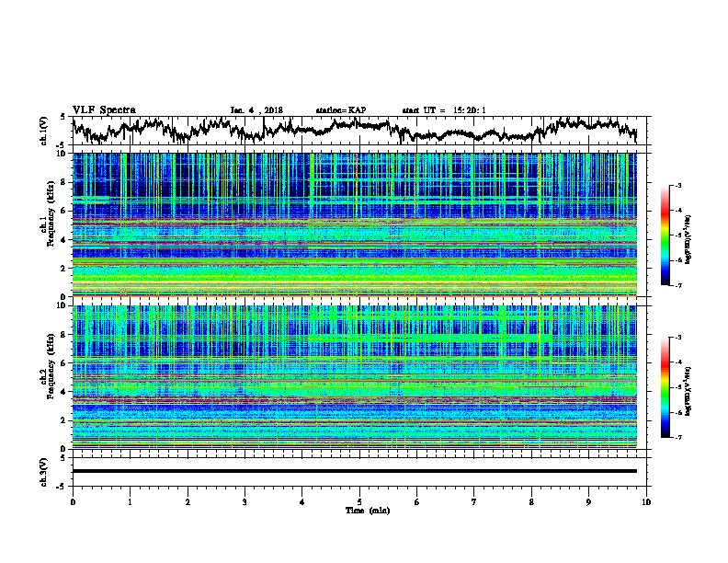Click the "station=KAP" header text
Viewport: 728px width, 563px height.
[x=341, y=110]
